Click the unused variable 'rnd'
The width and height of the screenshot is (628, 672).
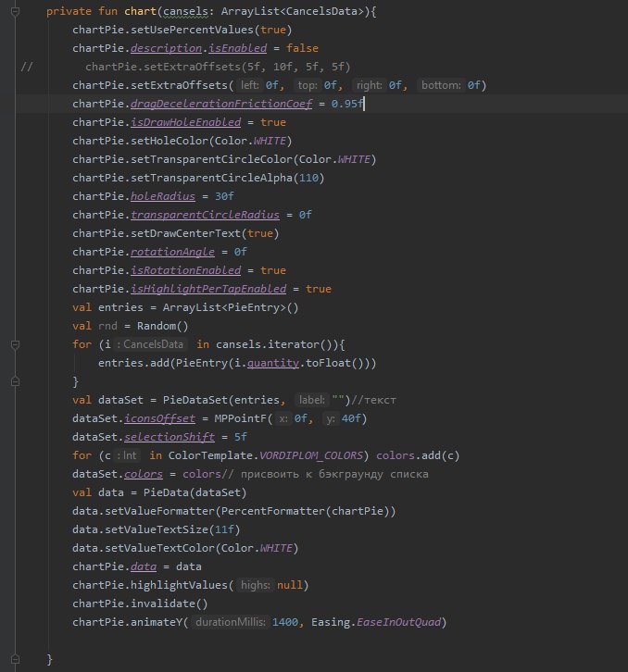107,326
